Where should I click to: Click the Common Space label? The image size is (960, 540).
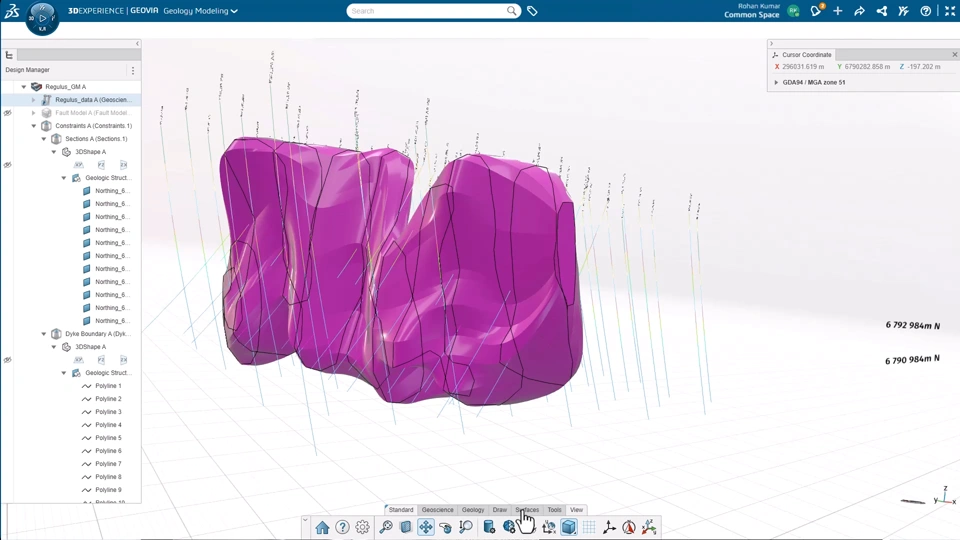coord(751,15)
